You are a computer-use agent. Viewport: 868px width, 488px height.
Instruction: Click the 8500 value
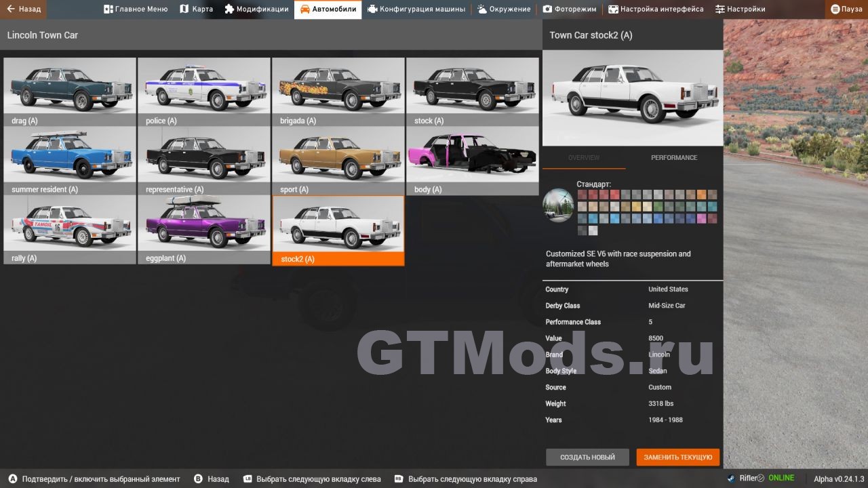tap(656, 338)
